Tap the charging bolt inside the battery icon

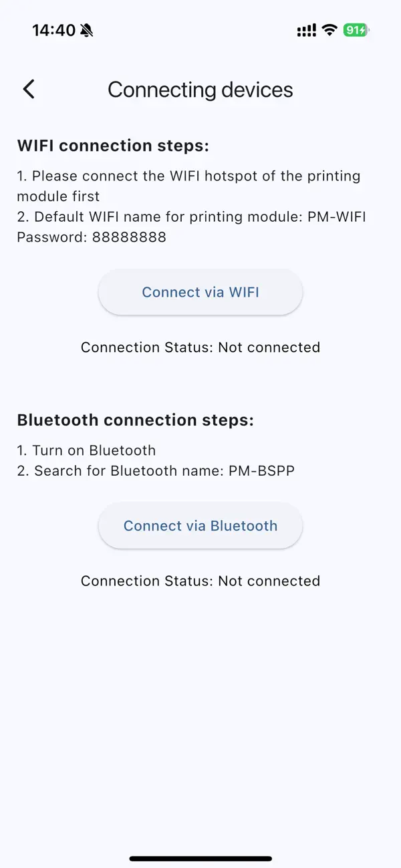tap(362, 29)
